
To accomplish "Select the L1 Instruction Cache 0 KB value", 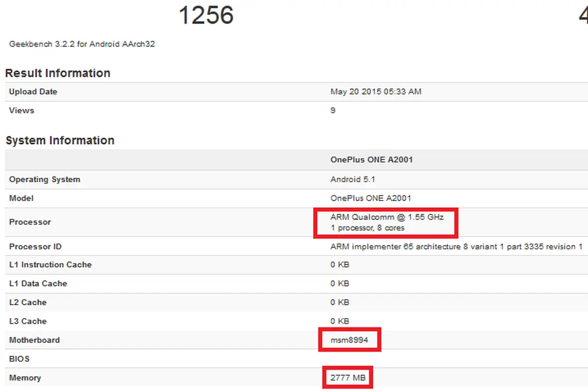I will click(x=340, y=265).
